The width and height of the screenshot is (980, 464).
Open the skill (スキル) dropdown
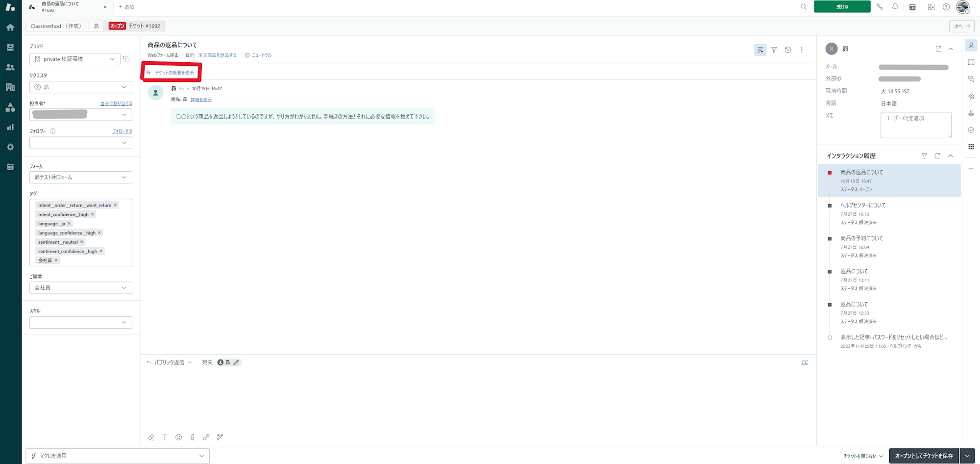click(81, 322)
